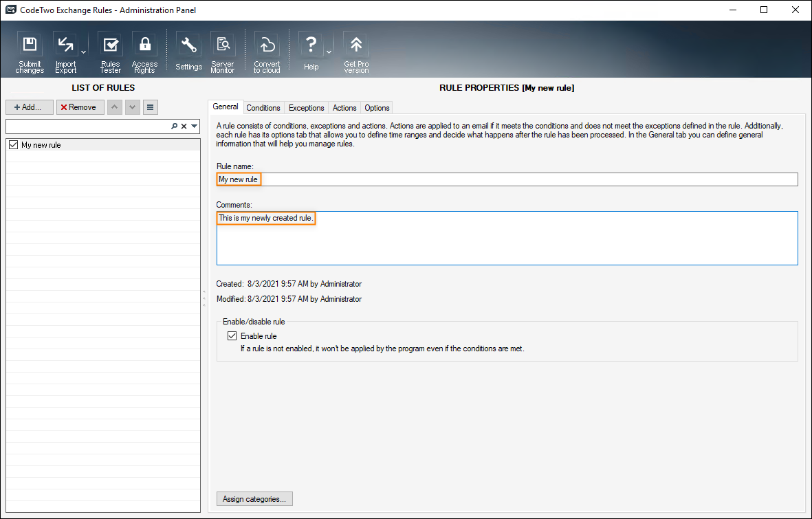Move rule down with arrow button
Image resolution: width=812 pixels, height=519 pixels.
(133, 107)
